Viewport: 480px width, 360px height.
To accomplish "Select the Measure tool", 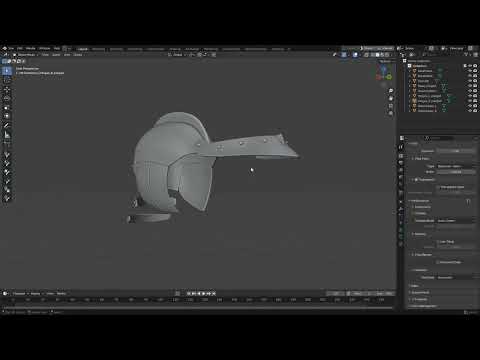I will pos(7,135).
